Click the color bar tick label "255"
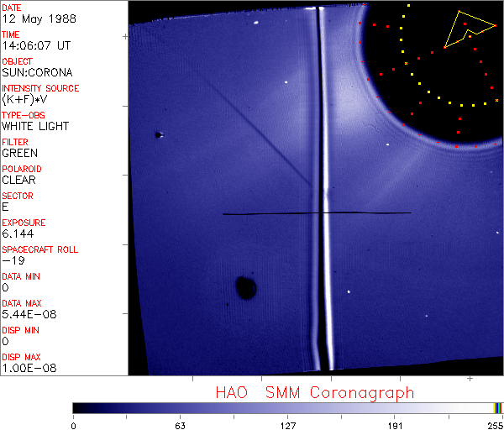The image size is (504, 430). 496,426
